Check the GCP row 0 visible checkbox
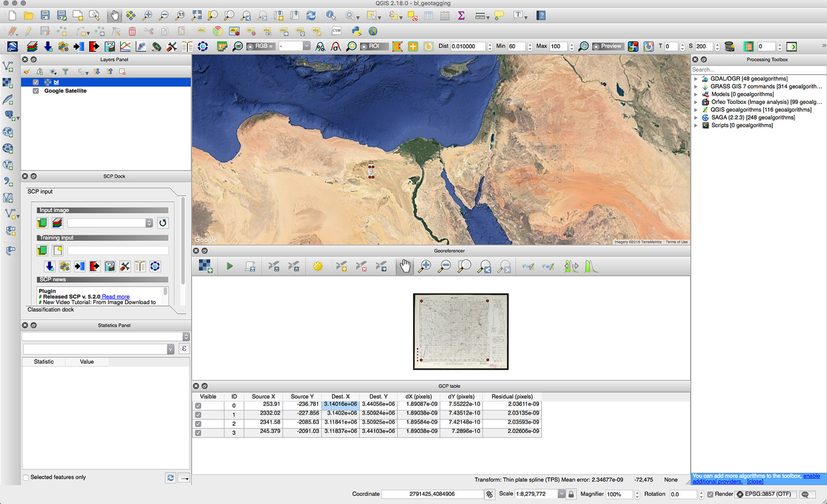The image size is (827, 504). [198, 404]
